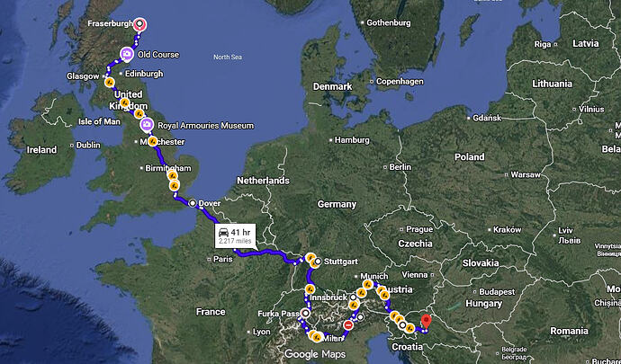
Task: Click the Lithuania country label
Action: [552, 84]
